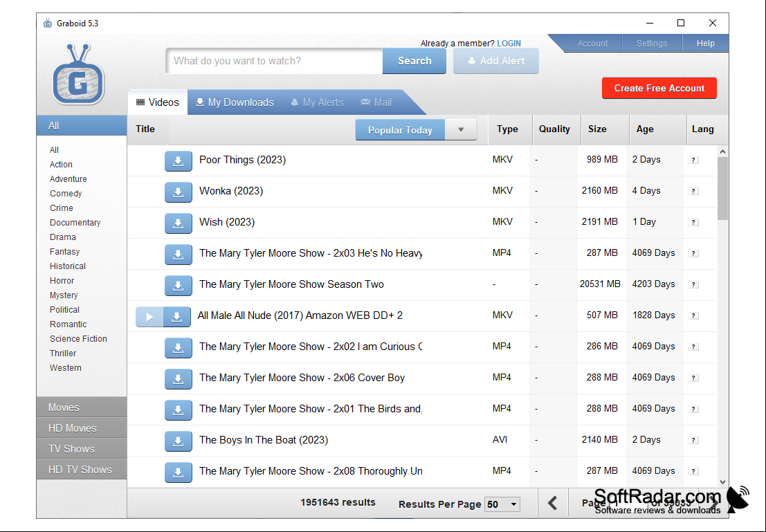The height and width of the screenshot is (532, 766).
Task: Show language info for Poor Things
Action: point(693,160)
